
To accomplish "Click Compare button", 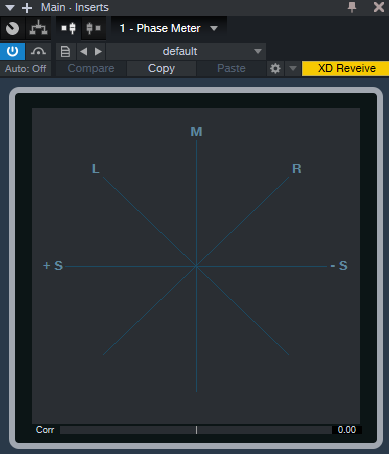I will (91, 68).
